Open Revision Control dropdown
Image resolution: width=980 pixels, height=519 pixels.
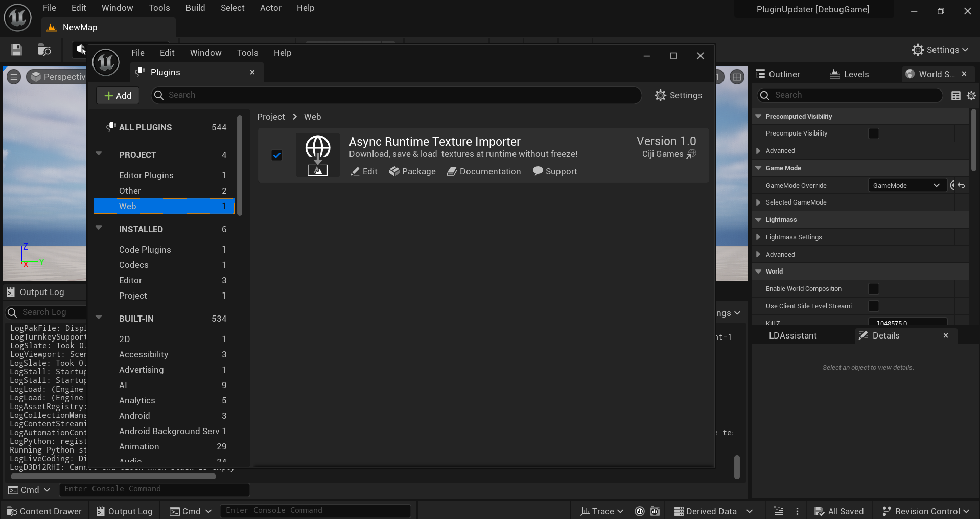point(925,511)
